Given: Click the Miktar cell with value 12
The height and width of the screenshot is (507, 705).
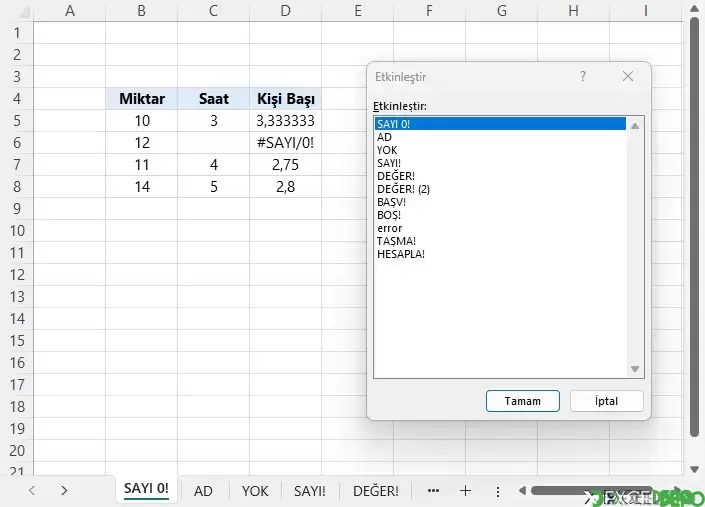Looking at the screenshot, I should click(x=142, y=142).
